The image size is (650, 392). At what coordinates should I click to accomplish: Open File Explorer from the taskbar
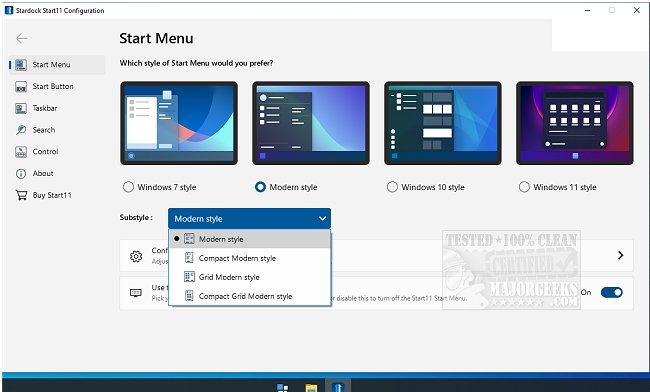[x=311, y=388]
